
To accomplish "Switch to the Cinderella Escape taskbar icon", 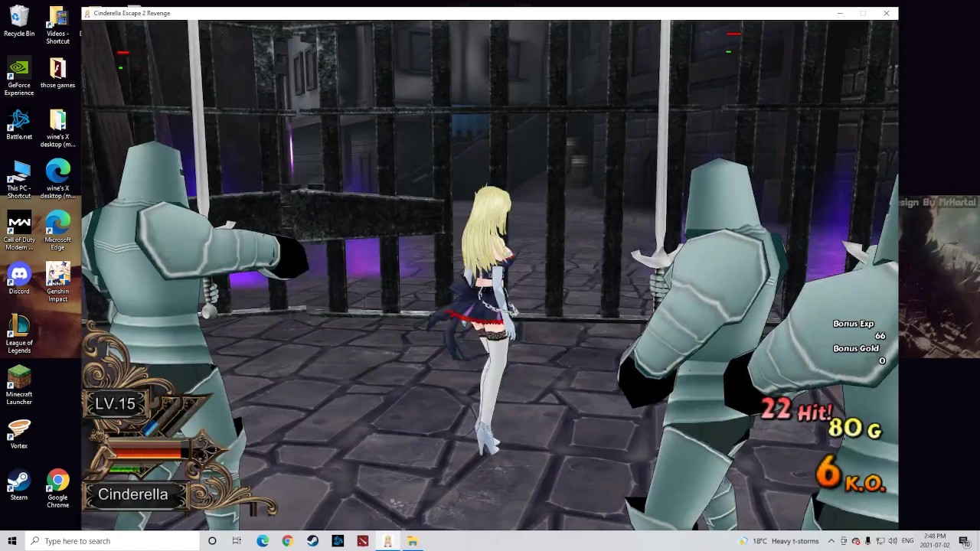I will pos(387,541).
